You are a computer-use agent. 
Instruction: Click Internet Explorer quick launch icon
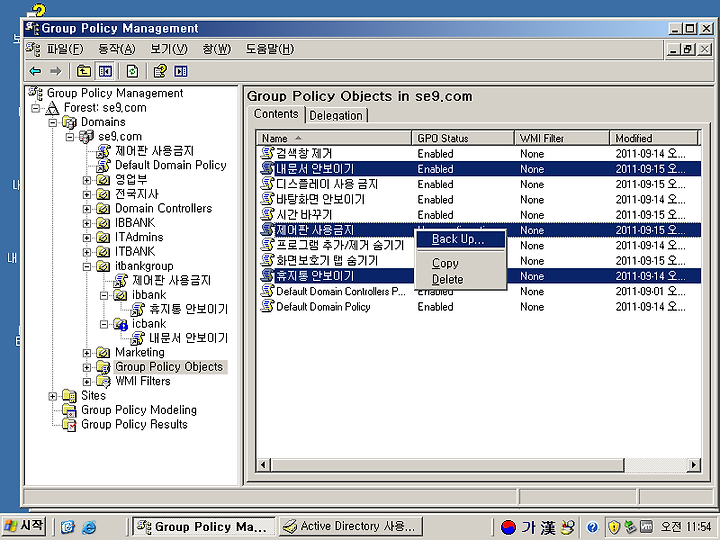coord(89,527)
